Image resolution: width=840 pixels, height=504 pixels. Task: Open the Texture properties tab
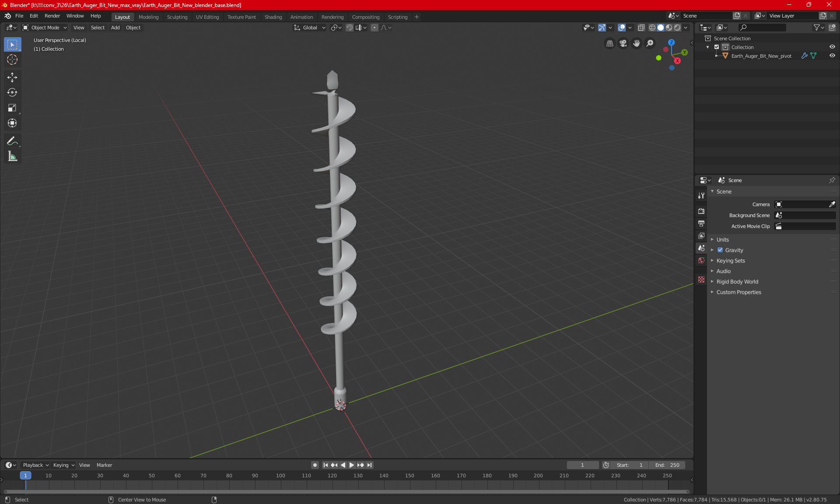[x=701, y=280]
